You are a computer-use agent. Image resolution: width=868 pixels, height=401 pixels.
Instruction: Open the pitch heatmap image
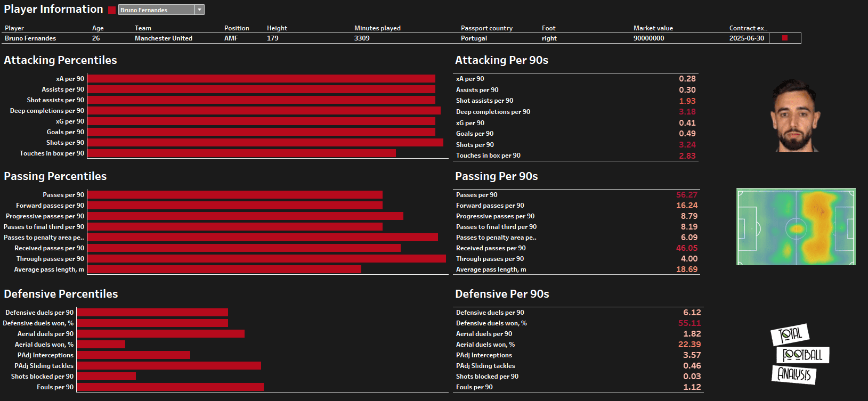pyautogui.click(x=796, y=226)
